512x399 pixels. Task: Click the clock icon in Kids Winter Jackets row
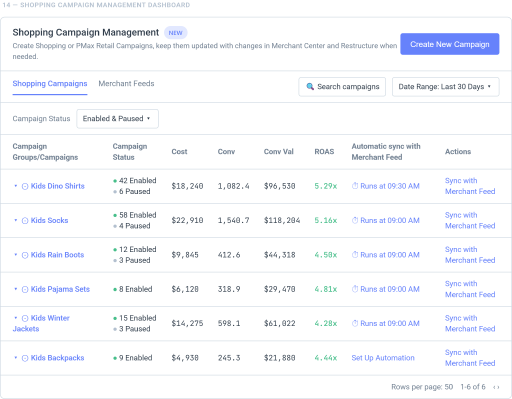tap(355, 323)
